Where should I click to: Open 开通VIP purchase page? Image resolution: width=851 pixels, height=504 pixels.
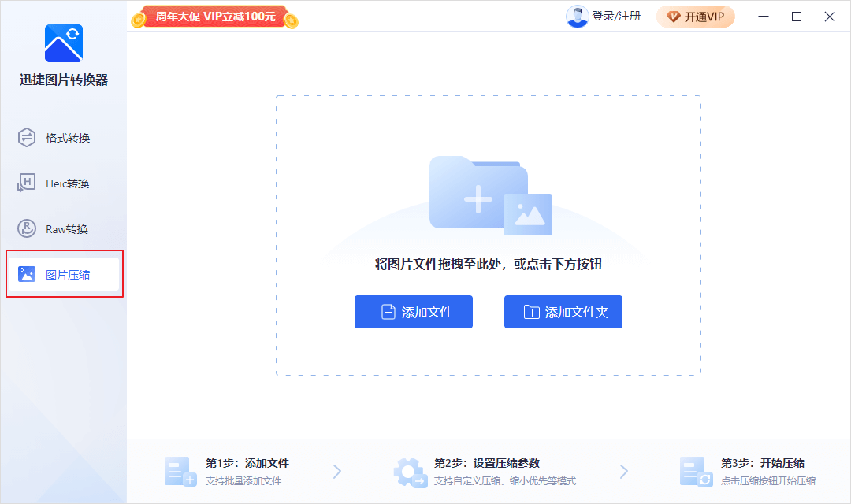point(701,16)
